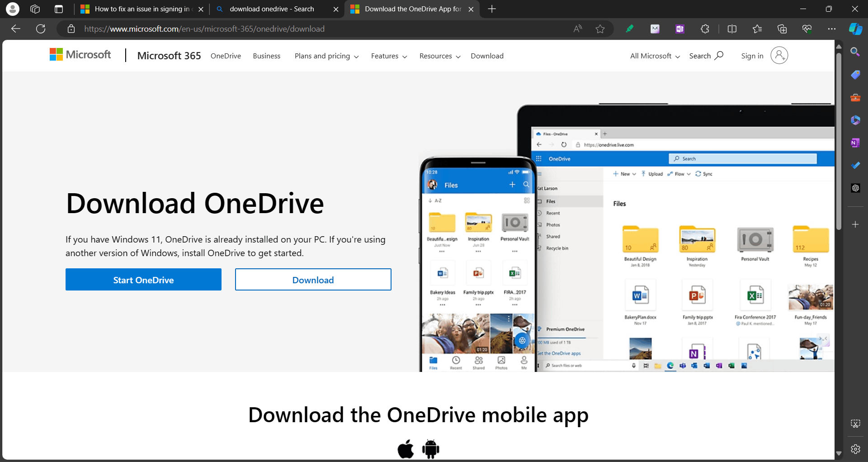
Task: Open the Extensions puzzle icon
Action: [x=704, y=29]
